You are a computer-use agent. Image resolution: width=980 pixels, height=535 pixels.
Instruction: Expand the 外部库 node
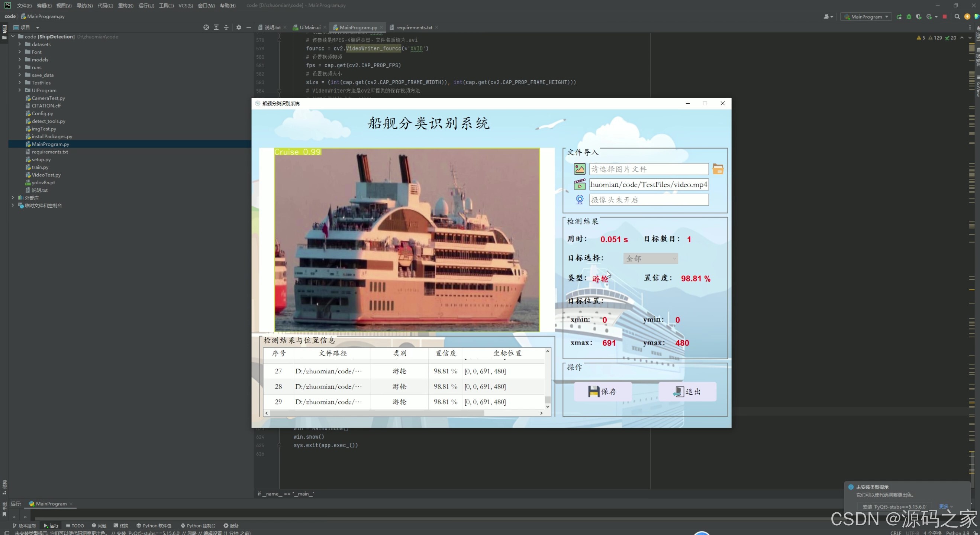click(x=13, y=198)
